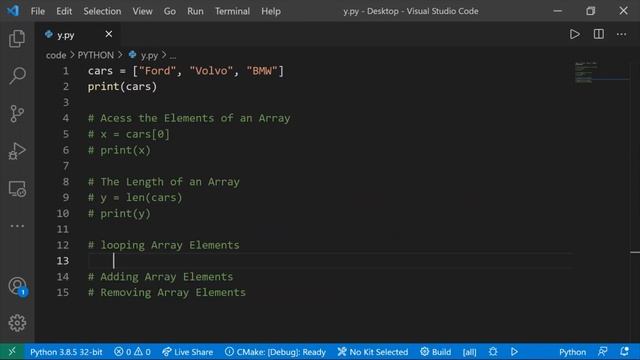Click 'PYTHON' breadcrumb segment
The image size is (640, 360).
point(96,55)
